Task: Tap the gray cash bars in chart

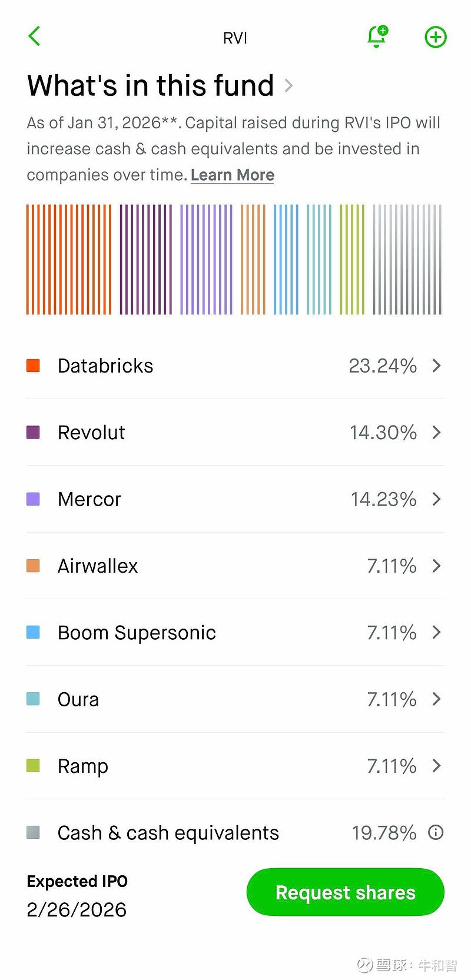Action: click(x=407, y=260)
